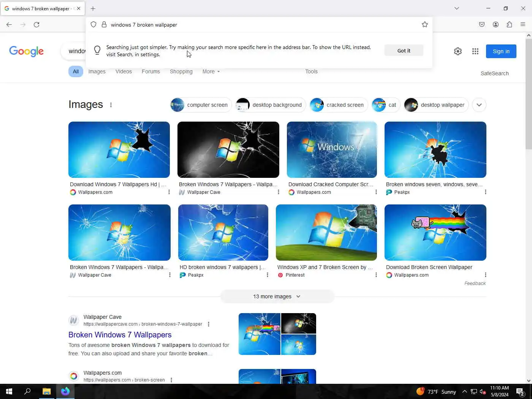The image size is (532, 399).
Task: Select the All search tab
Action: coord(76,71)
